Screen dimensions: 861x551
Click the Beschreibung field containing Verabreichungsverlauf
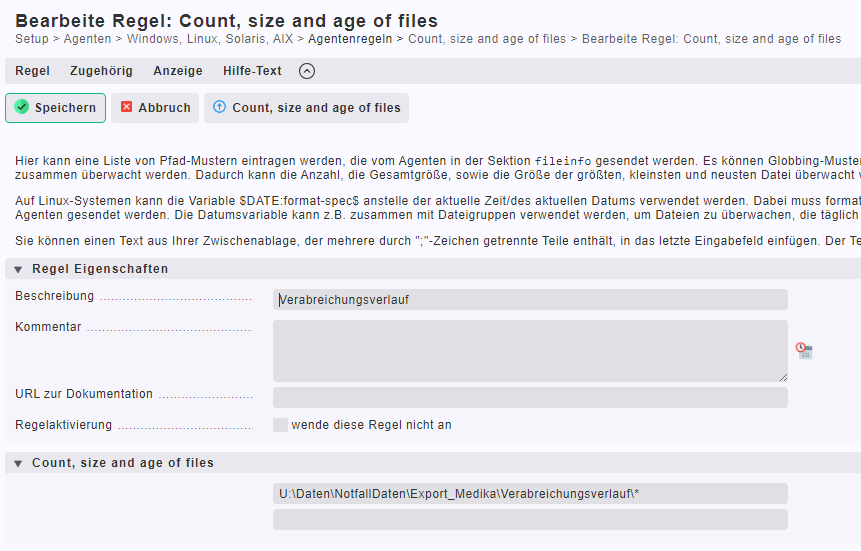pos(530,299)
